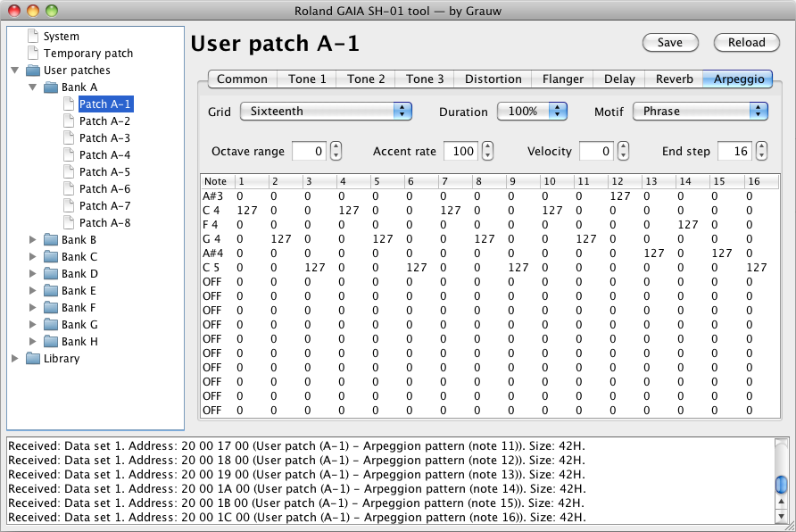
Task: Click the Velocity value field
Action: [x=596, y=151]
